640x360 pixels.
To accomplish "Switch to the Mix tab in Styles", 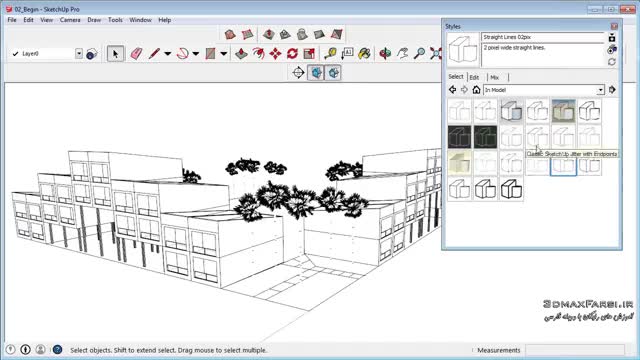I will pyautogui.click(x=495, y=77).
